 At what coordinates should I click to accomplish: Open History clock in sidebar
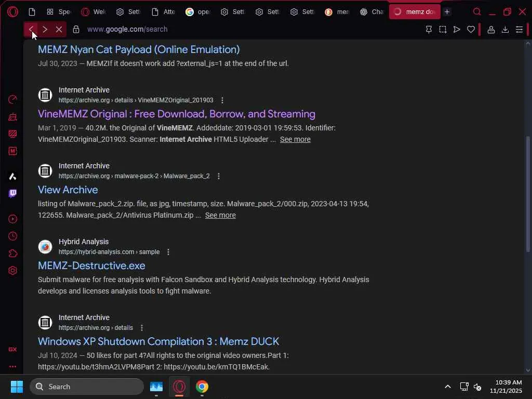12,236
